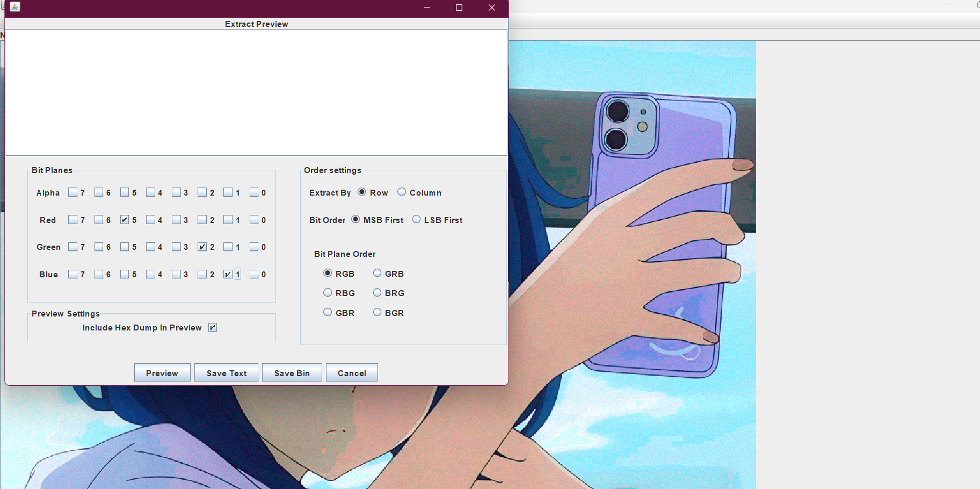This screenshot has width=980, height=489.
Task: Check the Alpha bit 2 checkbox
Action: tap(202, 192)
